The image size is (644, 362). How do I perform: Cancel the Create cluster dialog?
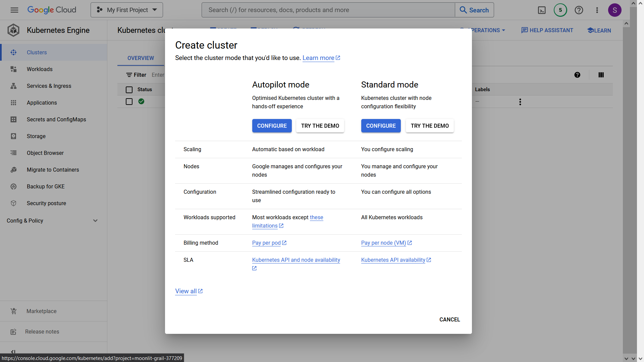449,319
